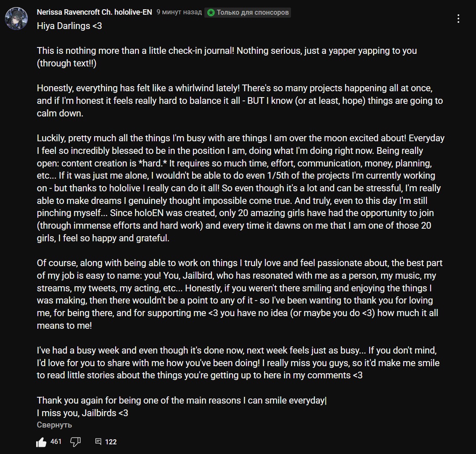Click the 'I miss you, Jailbirds <3' line
476x454 pixels.
[82, 413]
